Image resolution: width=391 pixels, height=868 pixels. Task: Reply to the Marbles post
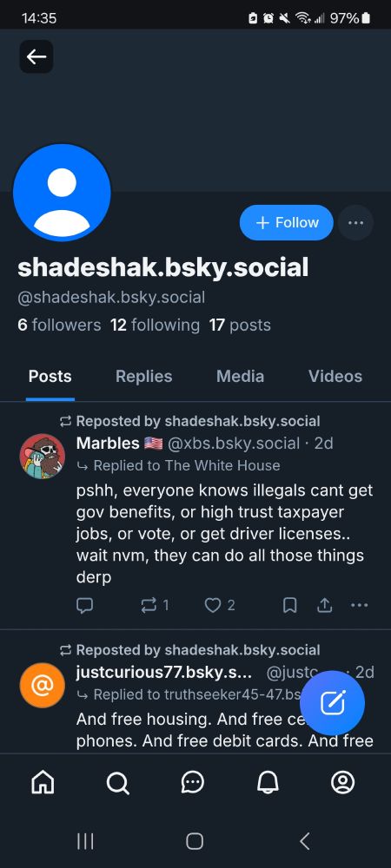coord(84,605)
